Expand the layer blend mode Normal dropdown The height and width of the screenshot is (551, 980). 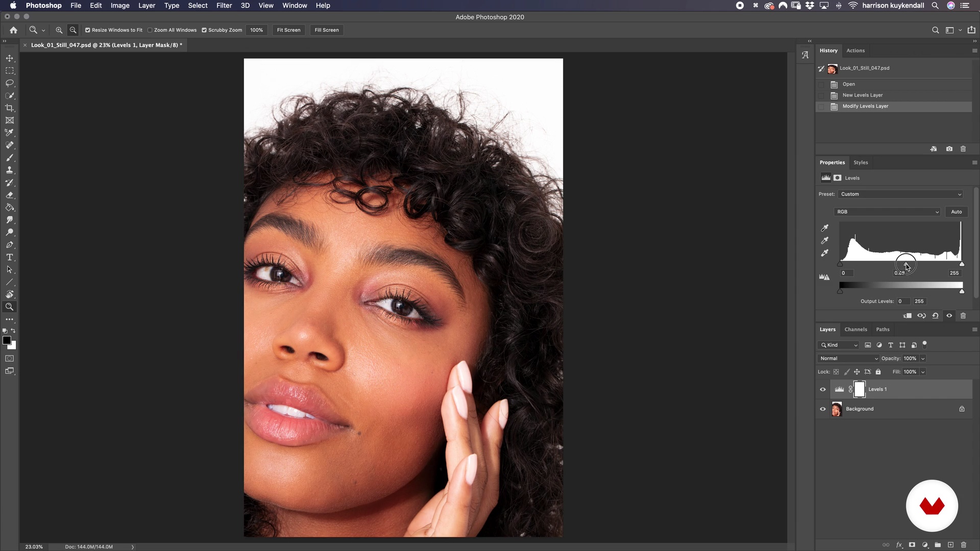(848, 359)
